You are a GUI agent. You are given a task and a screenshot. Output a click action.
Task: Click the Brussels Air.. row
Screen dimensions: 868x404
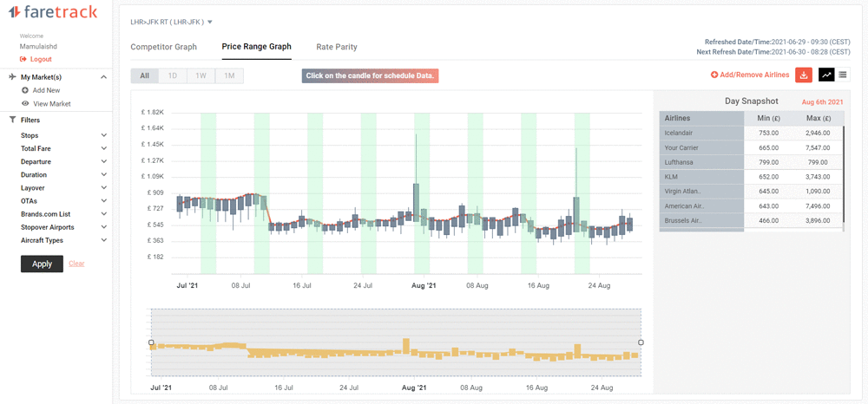point(752,220)
